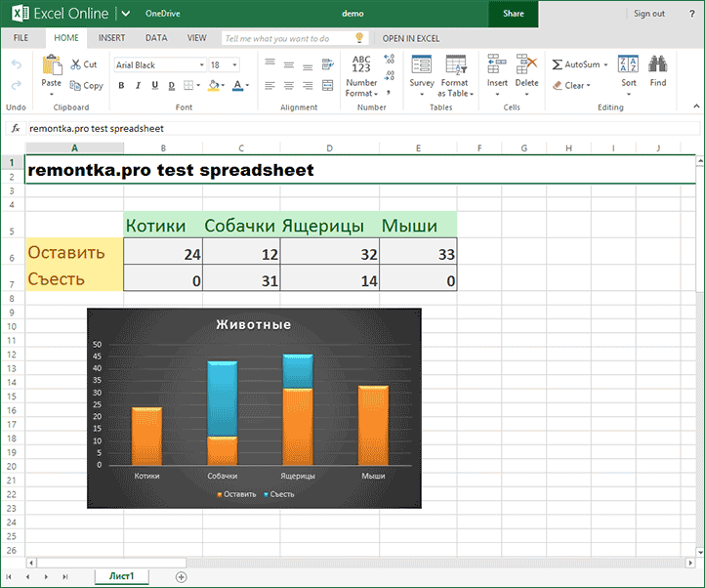Toggle wrap text

pyautogui.click(x=328, y=64)
